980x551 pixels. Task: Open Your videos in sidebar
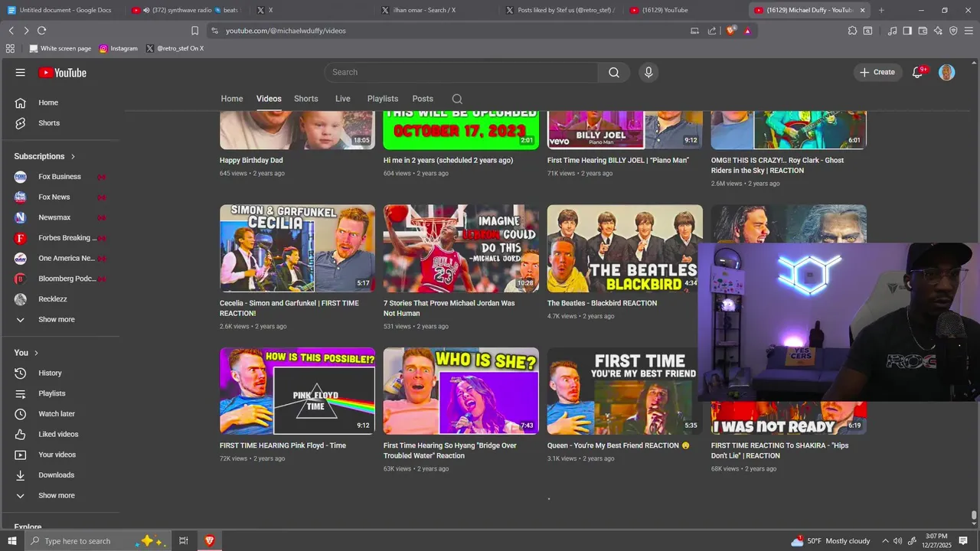click(x=57, y=455)
